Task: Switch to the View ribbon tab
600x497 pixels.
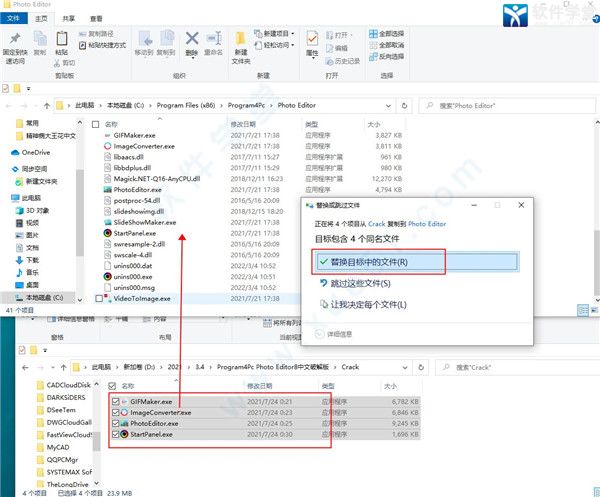Action: pyautogui.click(x=96, y=18)
